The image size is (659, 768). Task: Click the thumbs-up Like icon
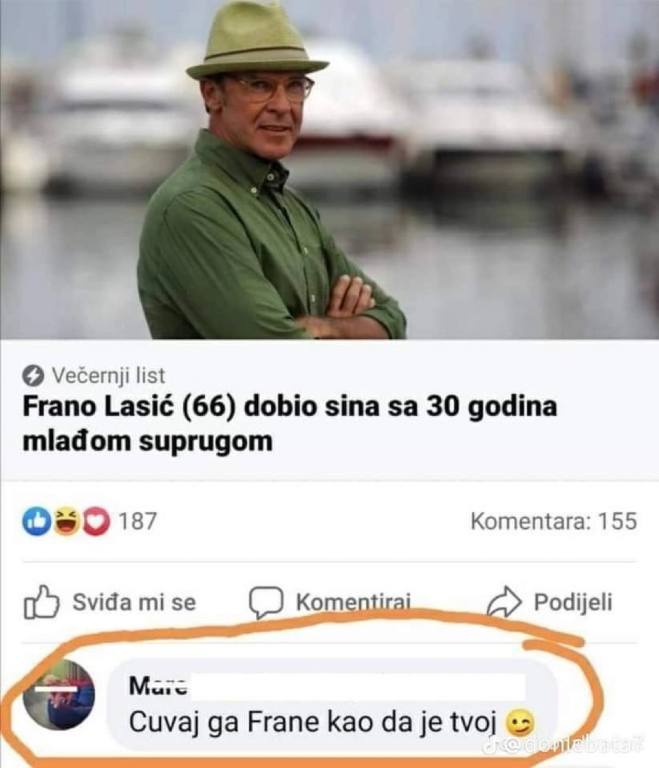pos(42,602)
